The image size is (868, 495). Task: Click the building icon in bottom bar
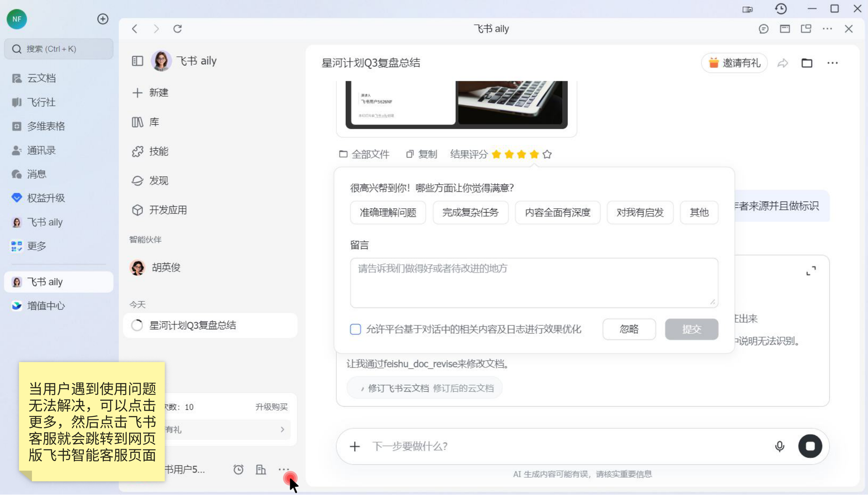click(x=261, y=470)
